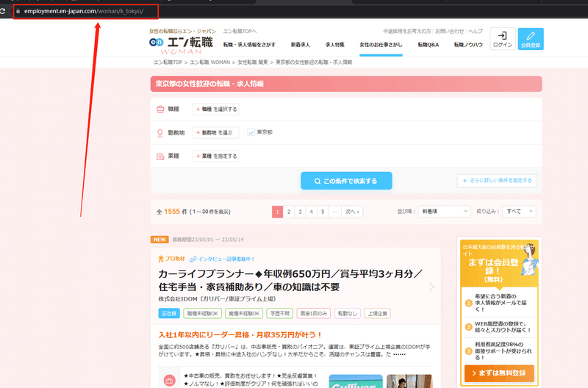Screen dimensions: 588x388
Task: Click the 会員登録 pencil icon button
Action: pyautogui.click(x=531, y=39)
